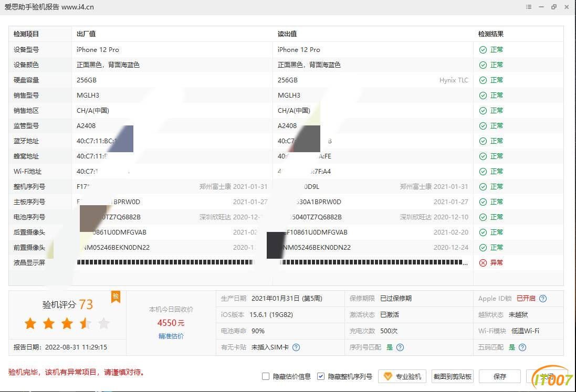
Task: Click the first orange rating star
Action: (30, 324)
